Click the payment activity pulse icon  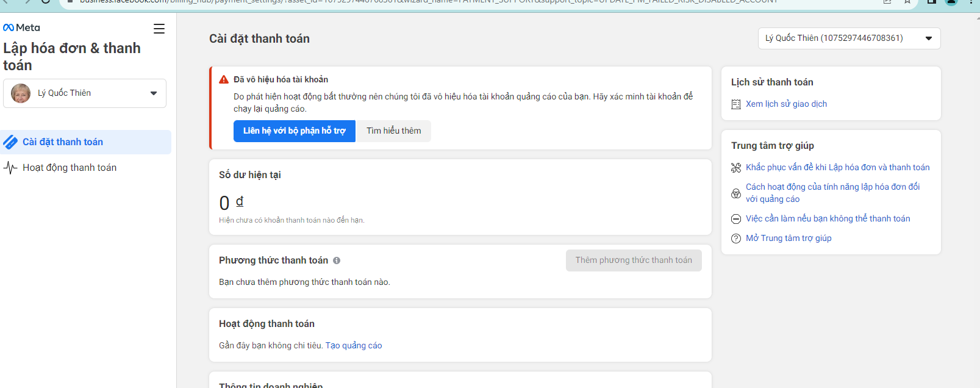(x=10, y=168)
